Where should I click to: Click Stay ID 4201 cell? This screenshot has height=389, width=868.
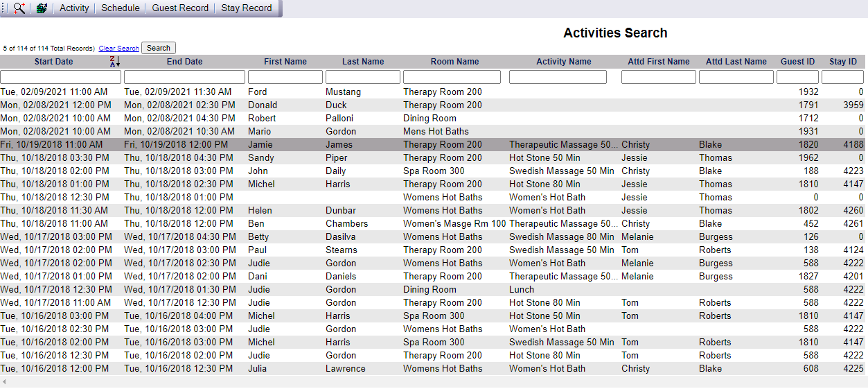pyautogui.click(x=852, y=276)
